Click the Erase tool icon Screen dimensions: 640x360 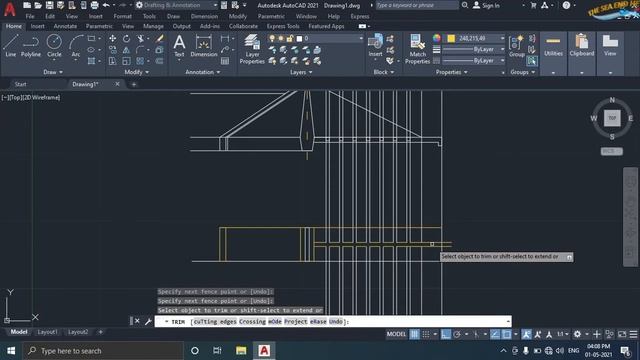[160, 38]
